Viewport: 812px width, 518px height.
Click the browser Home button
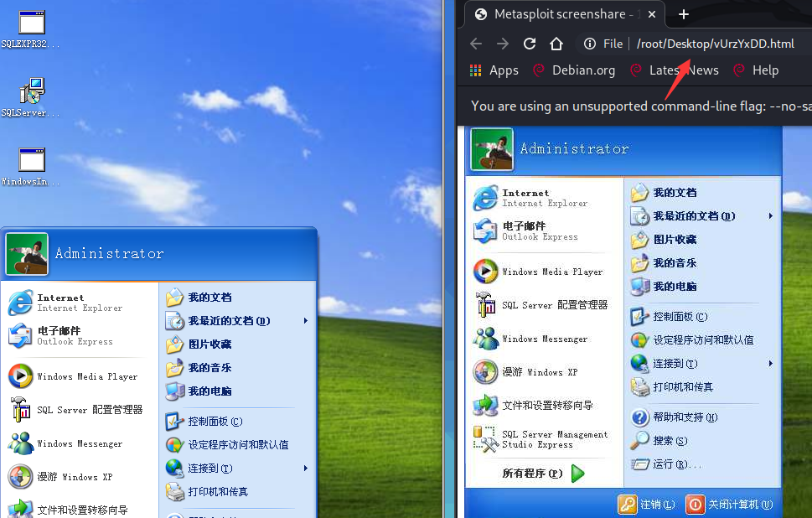pyautogui.click(x=556, y=44)
